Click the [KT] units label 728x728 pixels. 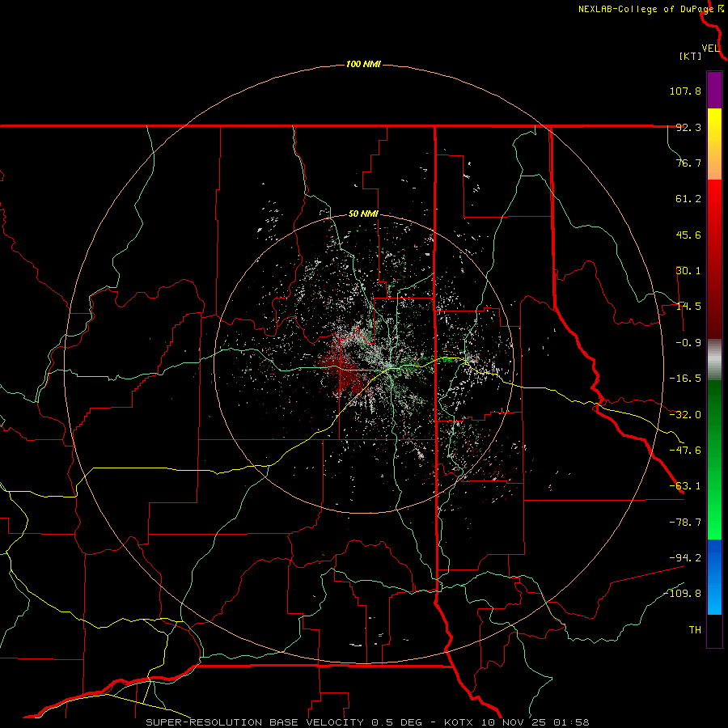(x=691, y=56)
